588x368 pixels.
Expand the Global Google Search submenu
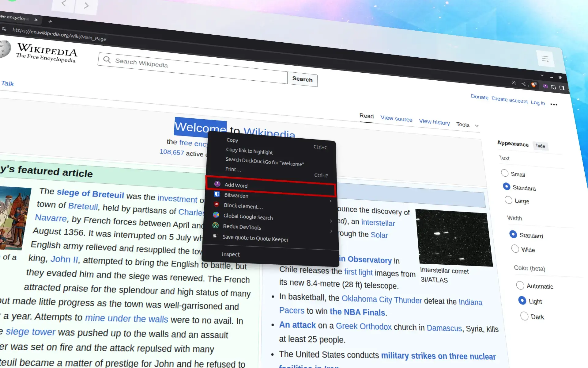[x=270, y=218]
